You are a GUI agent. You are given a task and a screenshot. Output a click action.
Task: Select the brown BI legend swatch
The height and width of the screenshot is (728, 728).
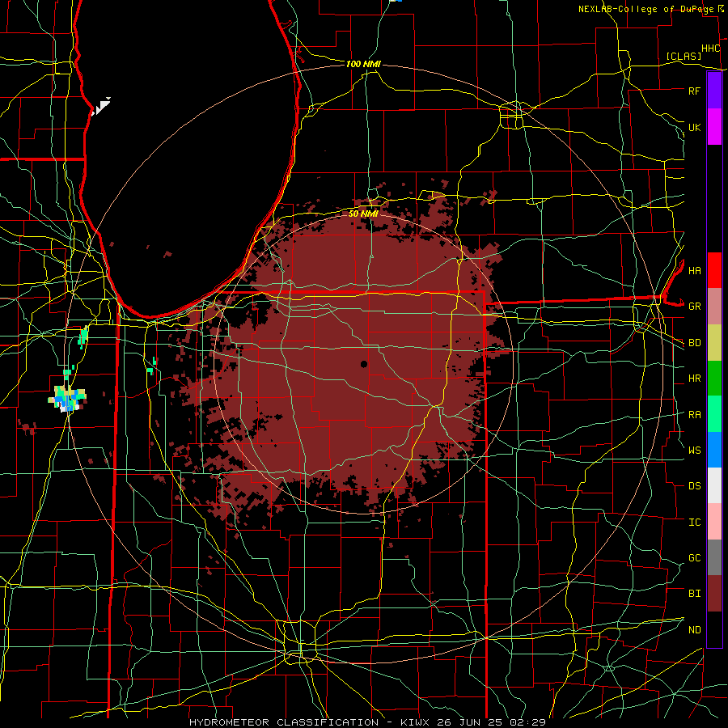coord(714,594)
